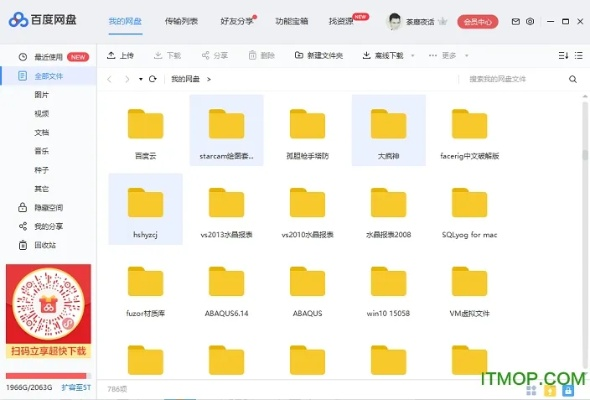
Task: Select 全部文件 in sidebar
Action: [x=49, y=76]
